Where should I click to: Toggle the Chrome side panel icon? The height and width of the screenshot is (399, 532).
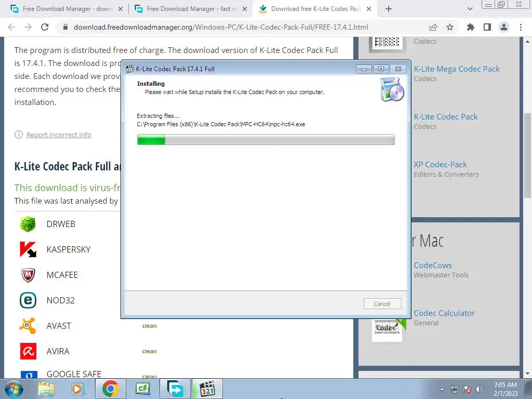click(x=487, y=27)
